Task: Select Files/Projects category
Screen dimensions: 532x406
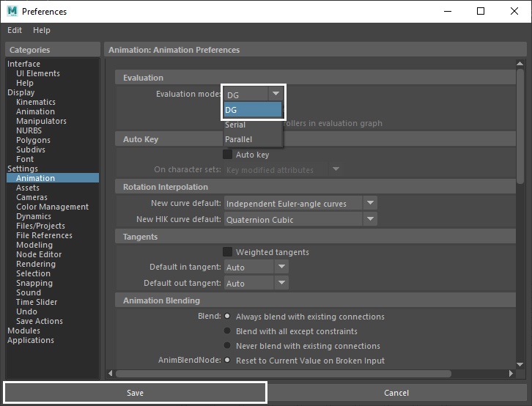Action: (x=41, y=226)
